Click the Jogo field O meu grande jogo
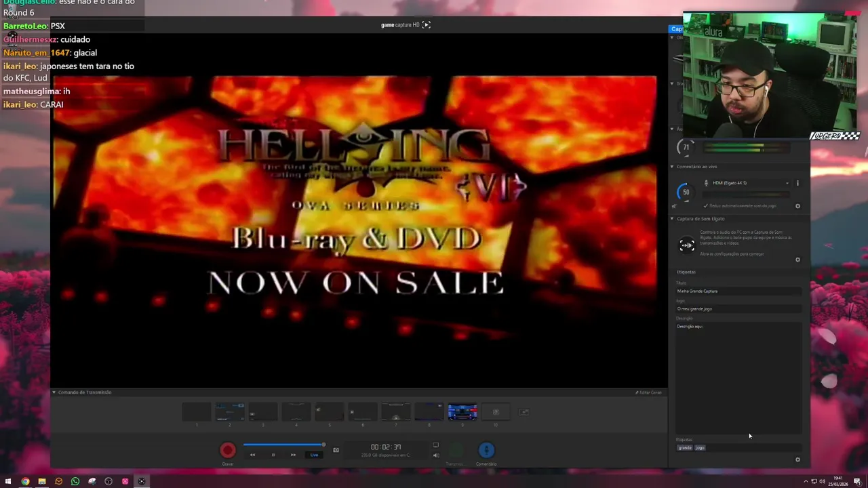 click(x=738, y=308)
